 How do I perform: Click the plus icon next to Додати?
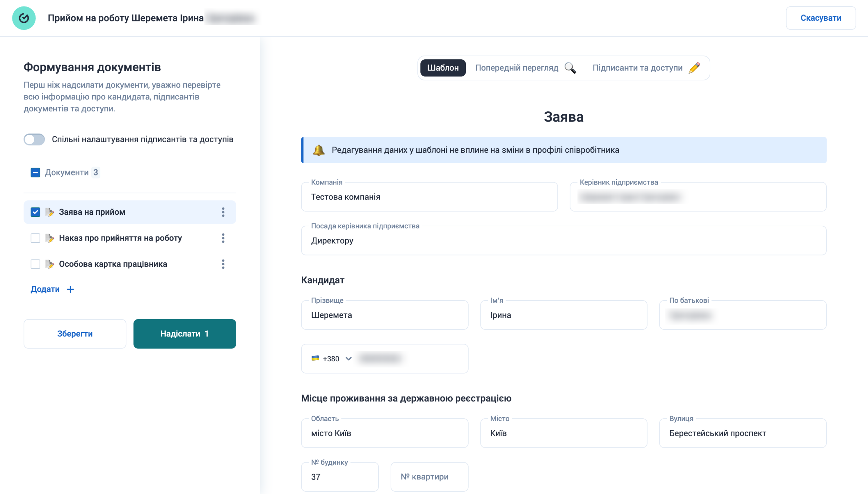click(70, 289)
